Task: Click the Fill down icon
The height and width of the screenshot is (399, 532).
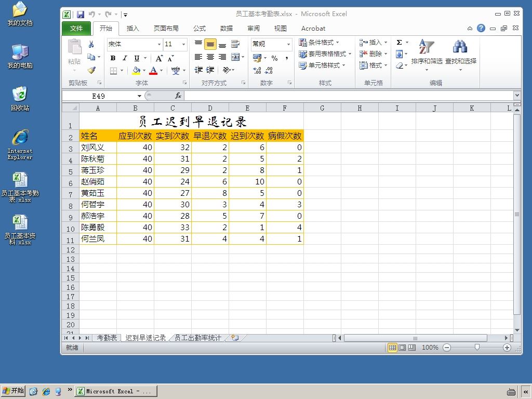Action: point(400,54)
